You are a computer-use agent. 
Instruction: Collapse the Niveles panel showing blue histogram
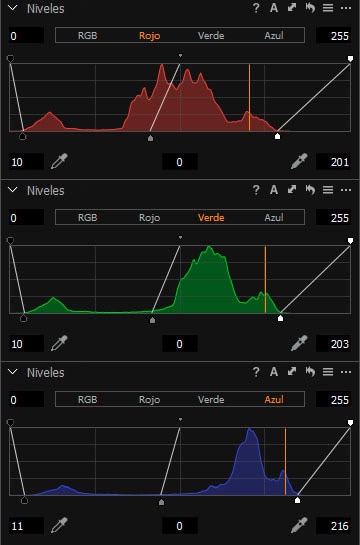pyautogui.click(x=13, y=372)
